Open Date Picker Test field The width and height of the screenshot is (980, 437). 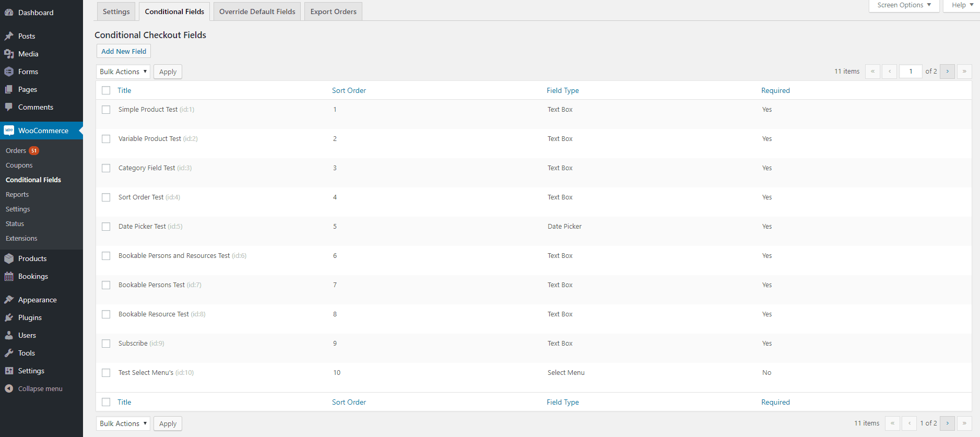click(142, 226)
